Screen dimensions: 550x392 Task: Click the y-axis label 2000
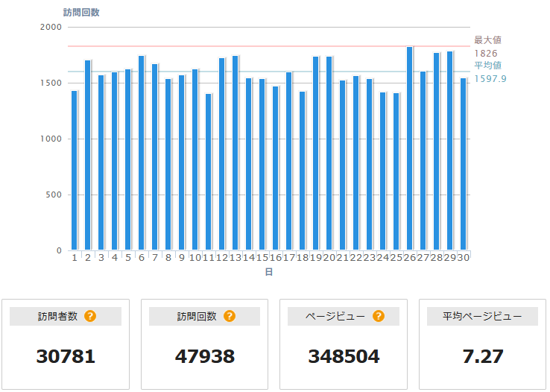(51, 27)
